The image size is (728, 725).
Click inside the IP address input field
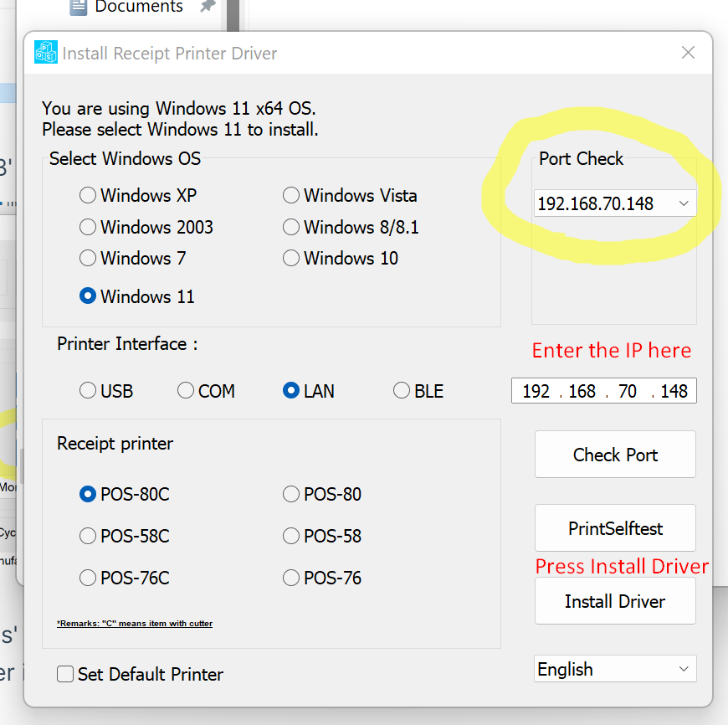pyautogui.click(x=602, y=390)
